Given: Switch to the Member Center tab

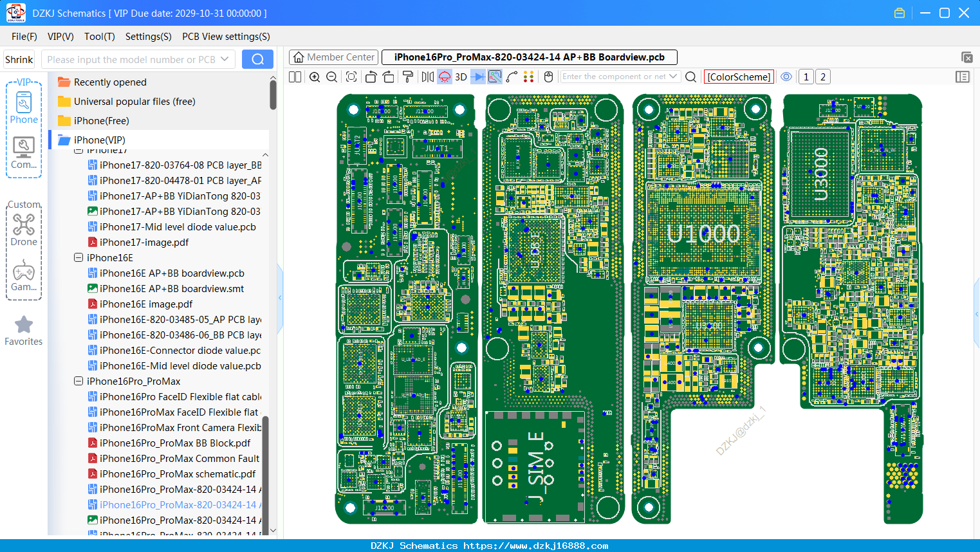Looking at the screenshot, I should click(x=334, y=57).
